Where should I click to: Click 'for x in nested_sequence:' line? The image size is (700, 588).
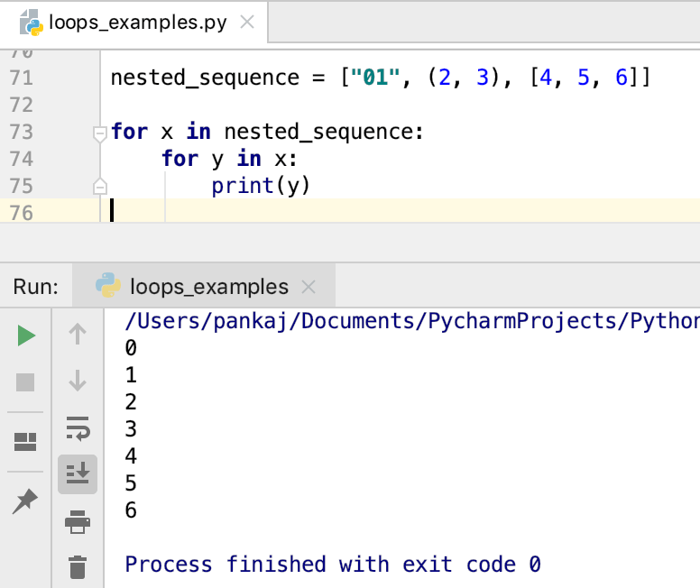[x=267, y=133]
